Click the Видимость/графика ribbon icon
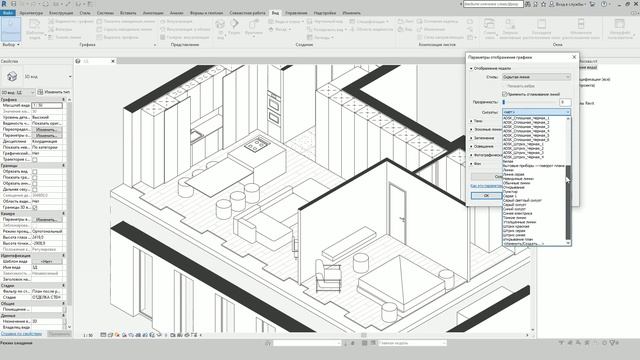Screen dimensions: 640x360 [51, 21]
